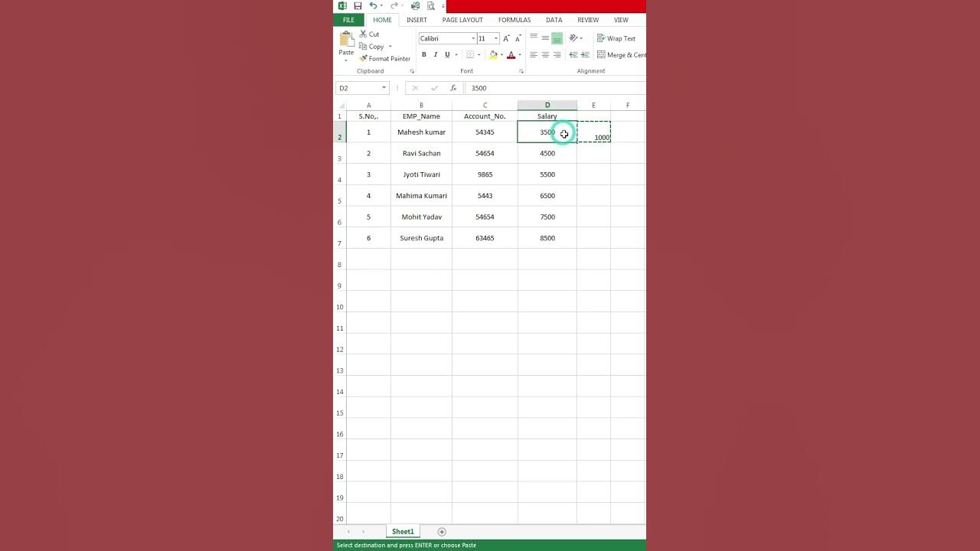Open Print Preview from quick access toolbar
This screenshot has width=980, height=551.
pyautogui.click(x=431, y=6)
